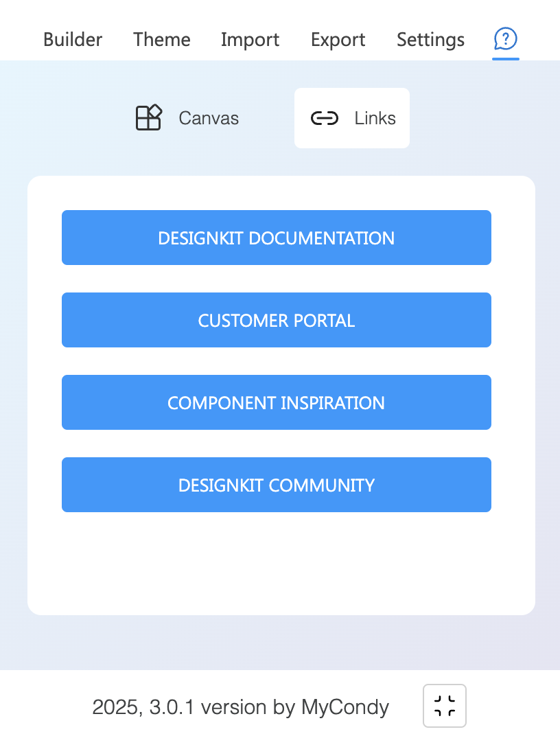Select the Export tab
The image size is (560, 747).
coord(338,40)
